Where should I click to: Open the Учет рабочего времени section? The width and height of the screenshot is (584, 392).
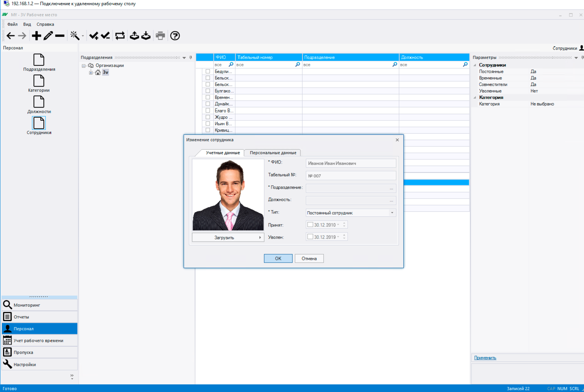[x=39, y=340]
